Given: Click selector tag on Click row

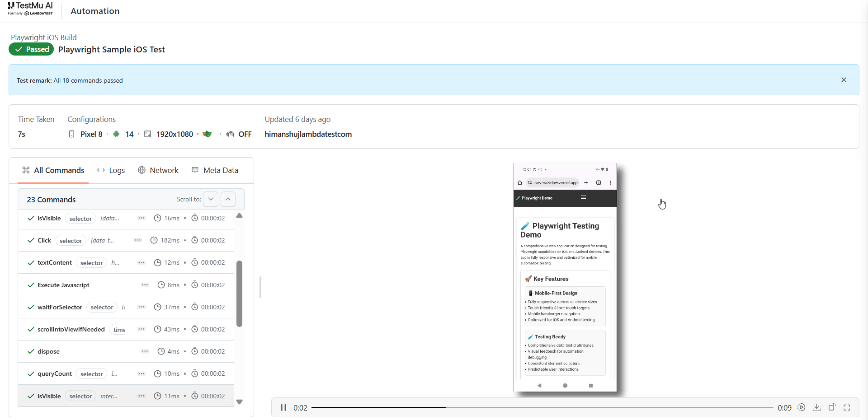Looking at the screenshot, I should point(71,241).
